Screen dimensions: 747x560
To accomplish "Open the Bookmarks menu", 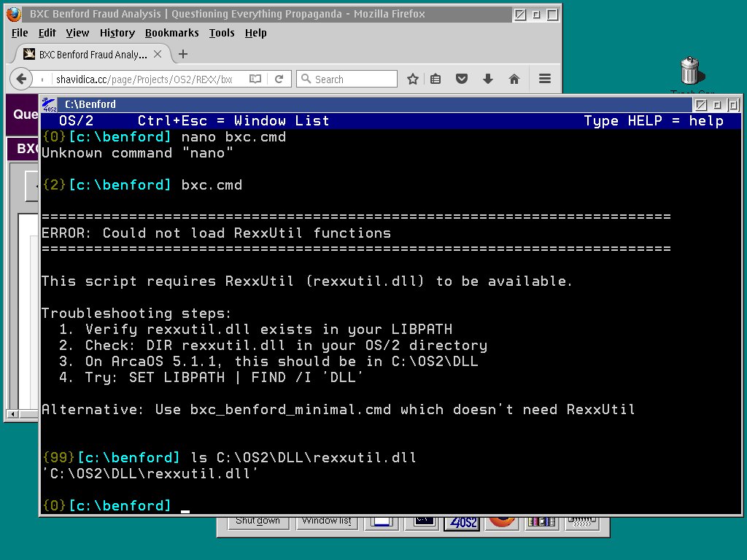I will pos(171,33).
